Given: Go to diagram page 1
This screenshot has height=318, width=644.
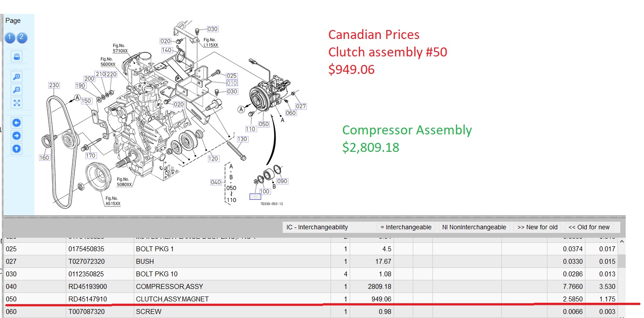Looking at the screenshot, I should click(x=10, y=38).
